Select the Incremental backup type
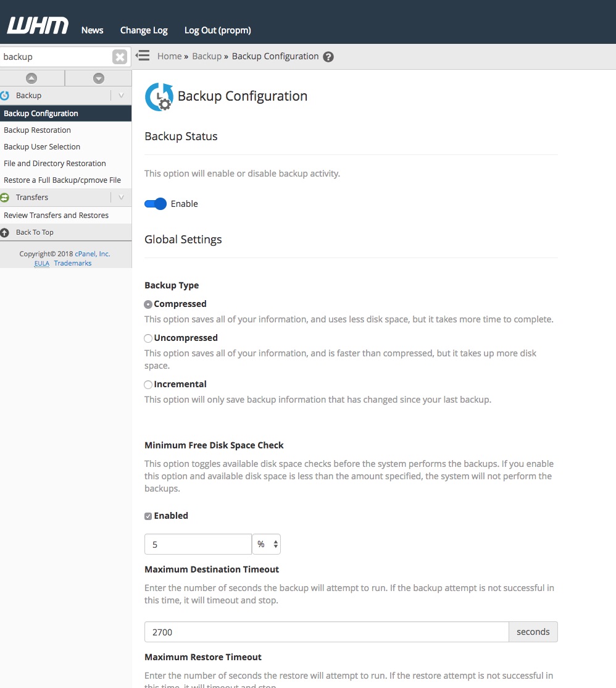Image resolution: width=616 pixels, height=688 pixels. point(148,385)
